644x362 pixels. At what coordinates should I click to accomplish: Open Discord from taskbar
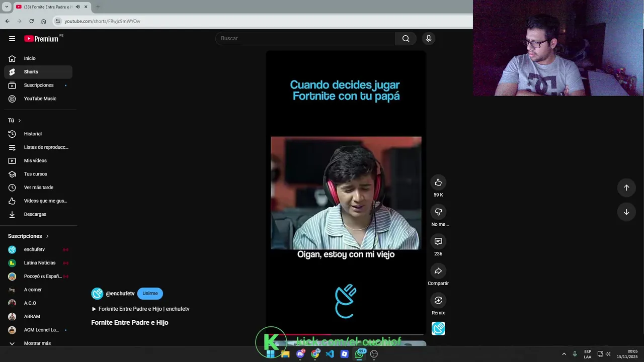[300, 354]
